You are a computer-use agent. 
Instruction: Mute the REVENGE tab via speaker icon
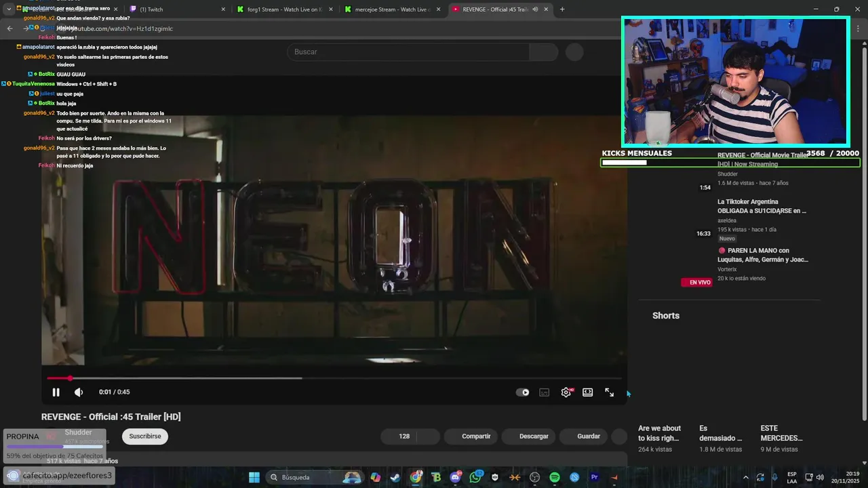[x=535, y=9]
